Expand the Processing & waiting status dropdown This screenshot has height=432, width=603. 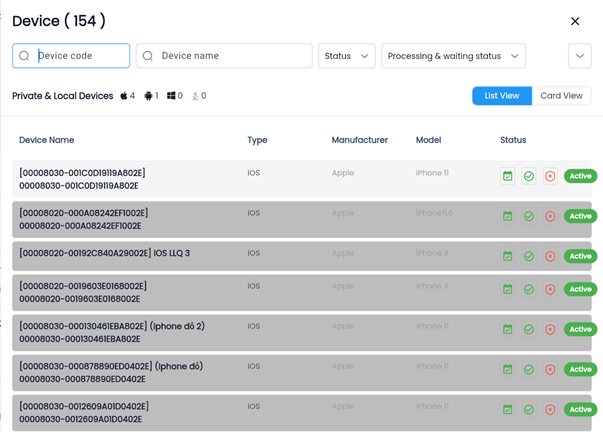click(x=453, y=56)
